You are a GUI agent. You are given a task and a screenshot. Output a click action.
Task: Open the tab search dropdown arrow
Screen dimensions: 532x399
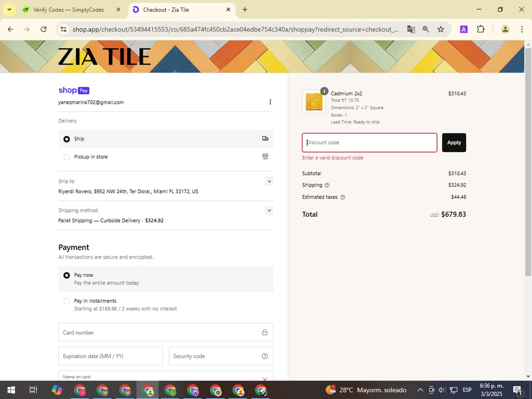coord(9,10)
